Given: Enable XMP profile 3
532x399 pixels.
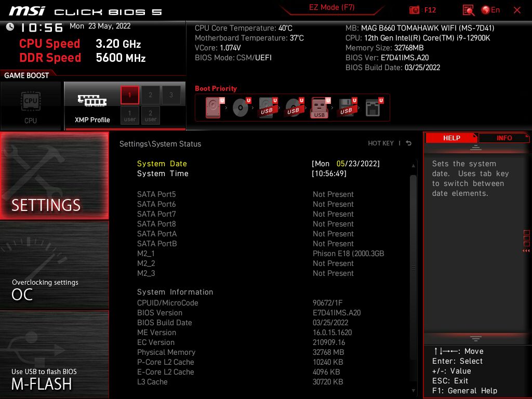Looking at the screenshot, I should click(171, 95).
